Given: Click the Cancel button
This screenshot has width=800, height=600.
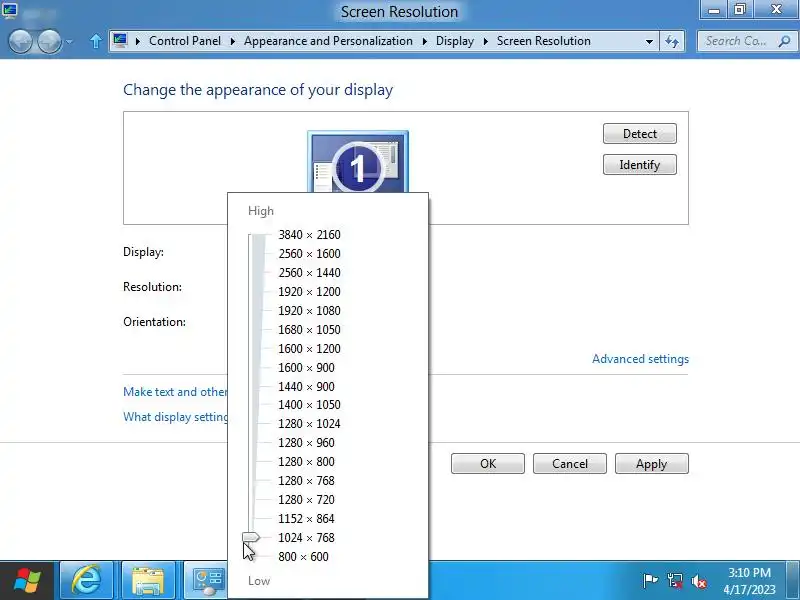Looking at the screenshot, I should (x=570, y=464).
